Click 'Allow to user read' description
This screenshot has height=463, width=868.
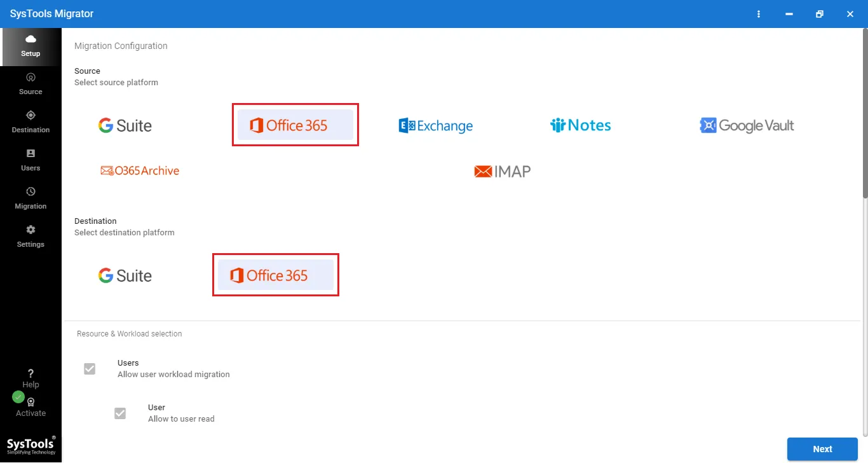181,418
